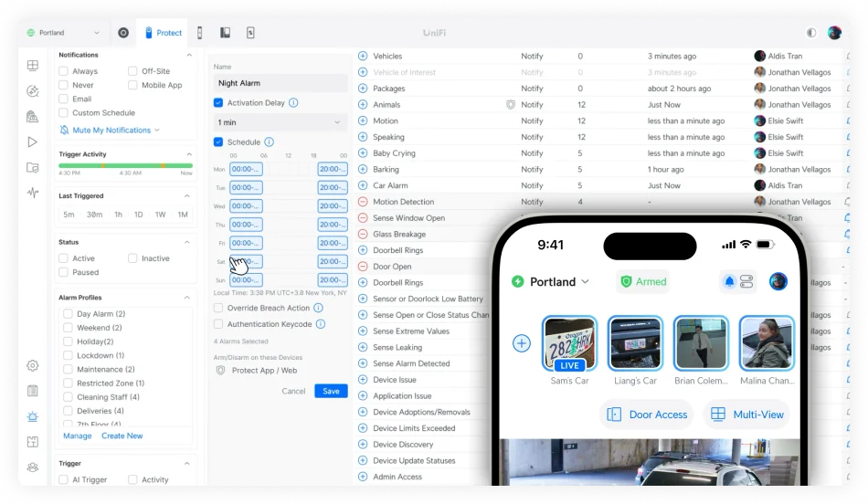Click the Create New profile link
This screenshot has width=868, height=504.
coord(122,436)
